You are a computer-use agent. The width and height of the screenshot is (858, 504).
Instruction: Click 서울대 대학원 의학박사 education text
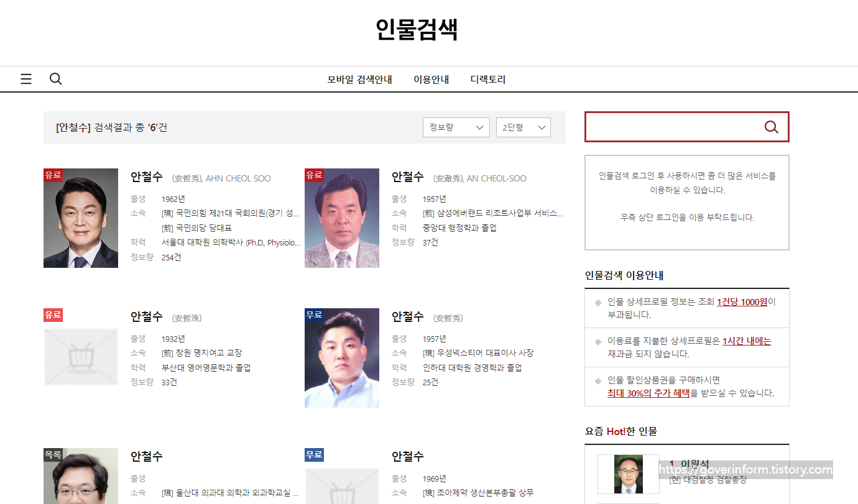tap(231, 242)
